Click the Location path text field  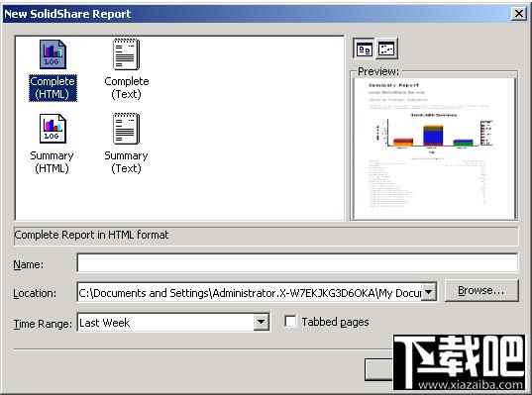click(250, 292)
